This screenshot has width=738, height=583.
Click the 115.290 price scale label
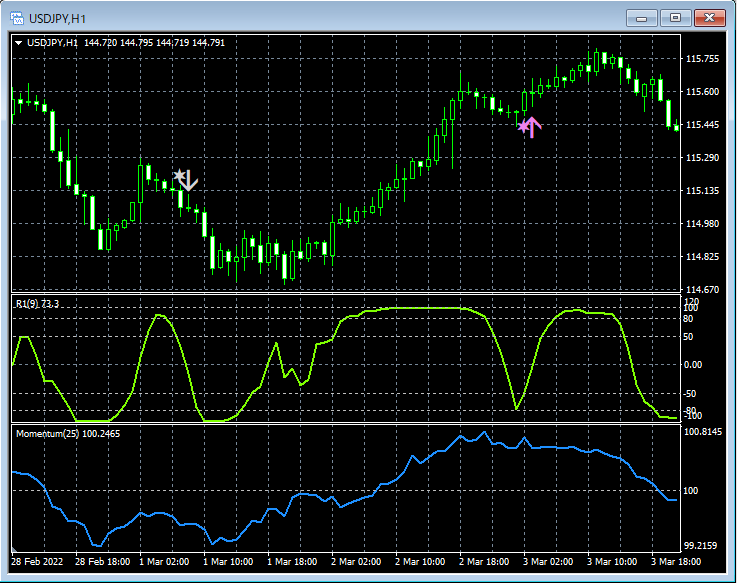click(702, 158)
